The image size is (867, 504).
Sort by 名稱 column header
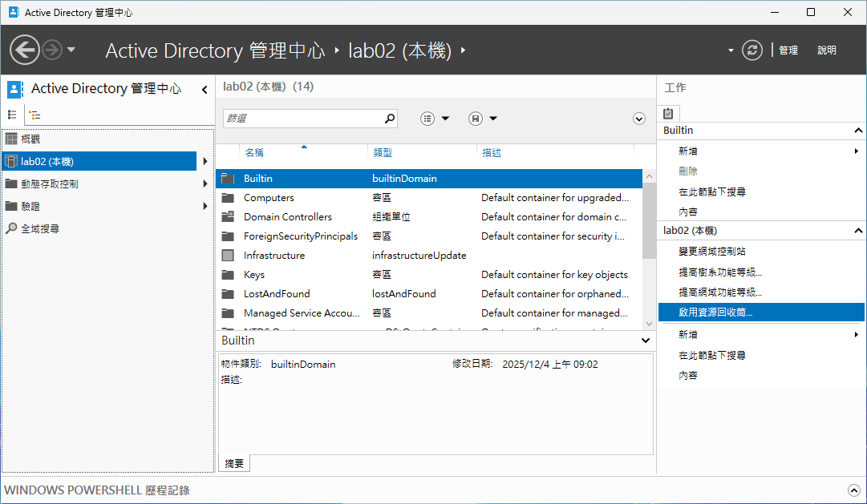[x=254, y=152]
